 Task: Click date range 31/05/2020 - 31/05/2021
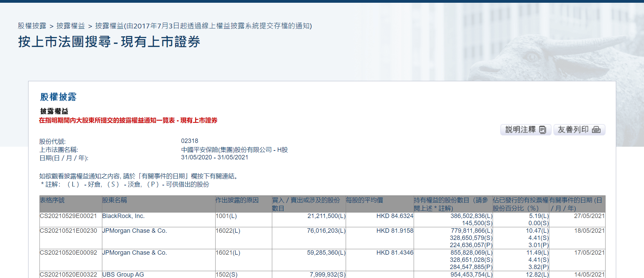click(x=215, y=157)
